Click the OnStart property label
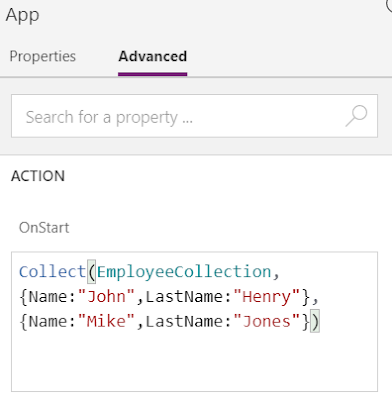This screenshot has width=392, height=400. coord(44,228)
